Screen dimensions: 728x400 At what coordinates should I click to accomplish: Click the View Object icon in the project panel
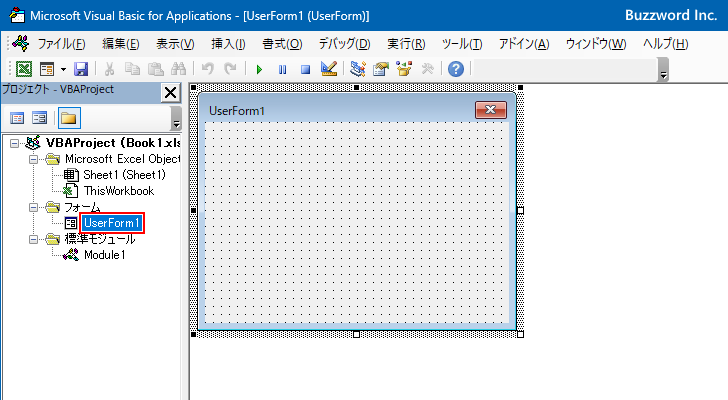(x=39, y=118)
